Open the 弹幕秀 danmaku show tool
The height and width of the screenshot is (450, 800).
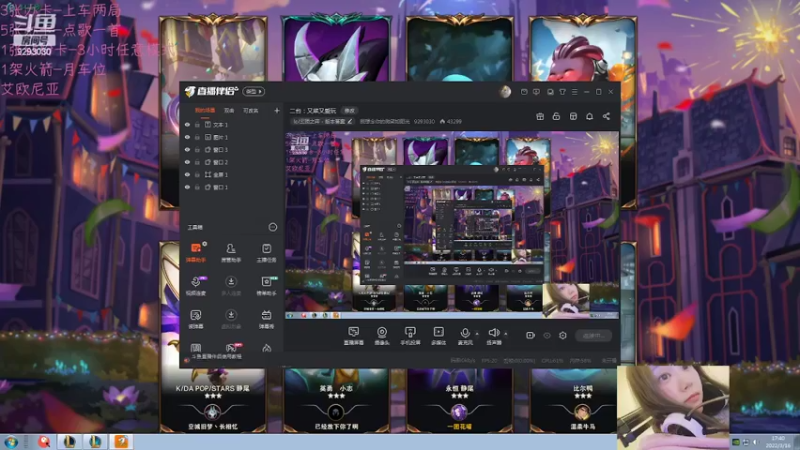(x=266, y=319)
